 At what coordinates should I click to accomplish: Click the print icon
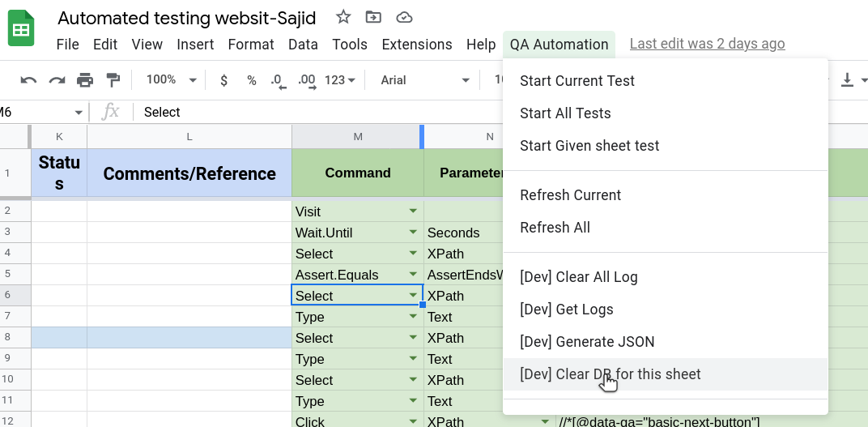[85, 79]
